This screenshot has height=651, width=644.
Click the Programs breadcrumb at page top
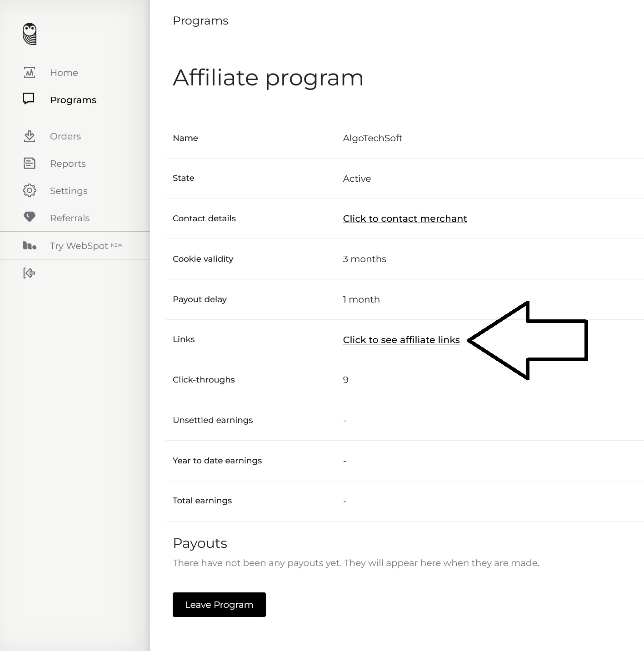[200, 21]
